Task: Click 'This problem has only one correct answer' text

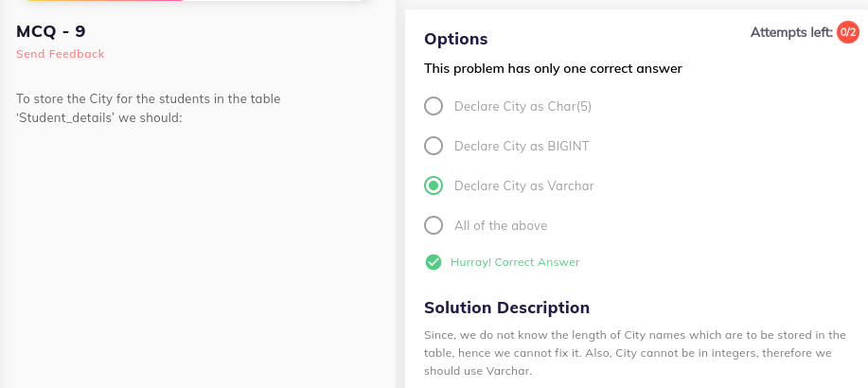Action: [553, 69]
